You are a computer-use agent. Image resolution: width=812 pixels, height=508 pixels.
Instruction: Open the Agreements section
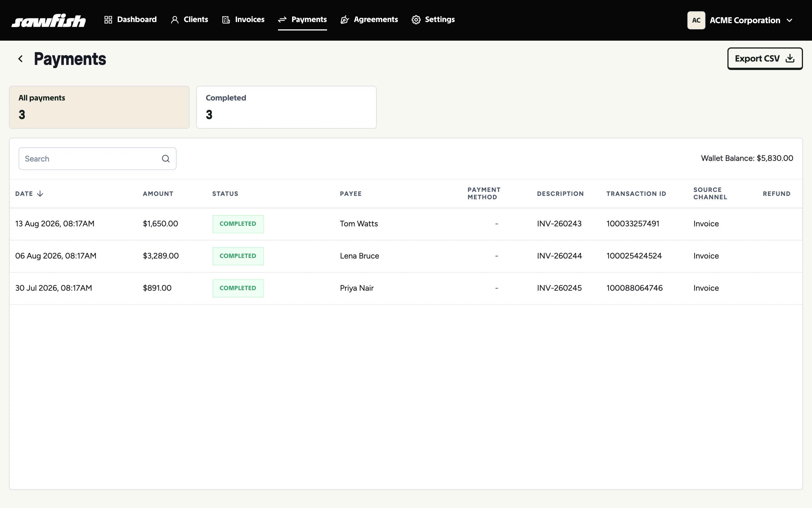point(369,20)
